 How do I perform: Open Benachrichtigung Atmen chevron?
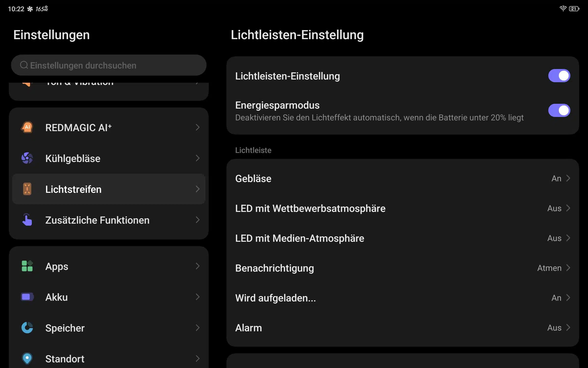[568, 268]
